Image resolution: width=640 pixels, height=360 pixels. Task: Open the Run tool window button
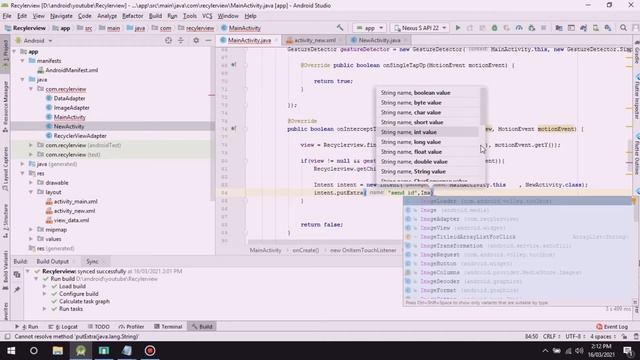(x=27, y=327)
